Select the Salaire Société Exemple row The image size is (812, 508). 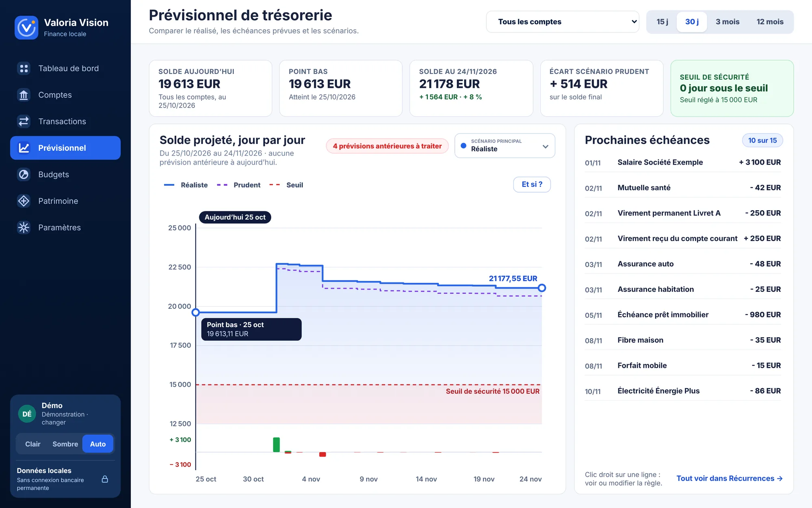point(683,162)
